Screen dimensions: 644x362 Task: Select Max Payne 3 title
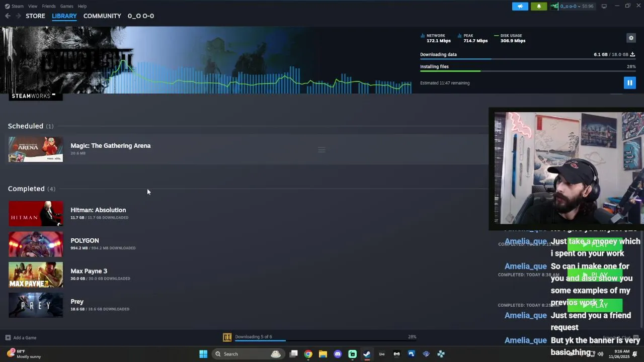[x=89, y=271]
